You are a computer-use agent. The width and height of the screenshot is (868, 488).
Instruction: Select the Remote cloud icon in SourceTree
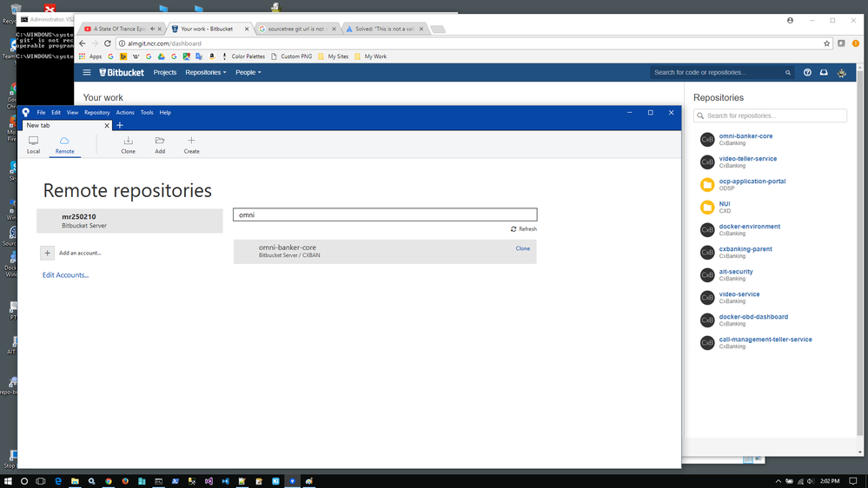(64, 141)
